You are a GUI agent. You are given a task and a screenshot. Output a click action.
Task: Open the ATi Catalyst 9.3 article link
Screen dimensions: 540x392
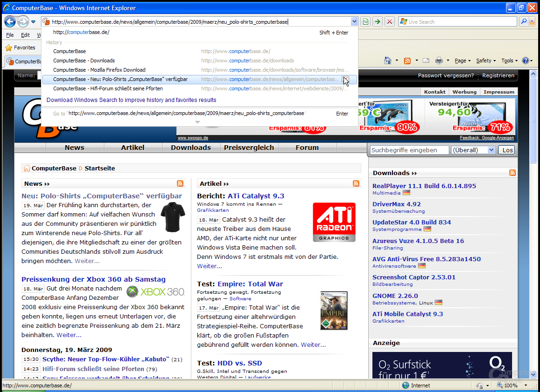click(256, 196)
